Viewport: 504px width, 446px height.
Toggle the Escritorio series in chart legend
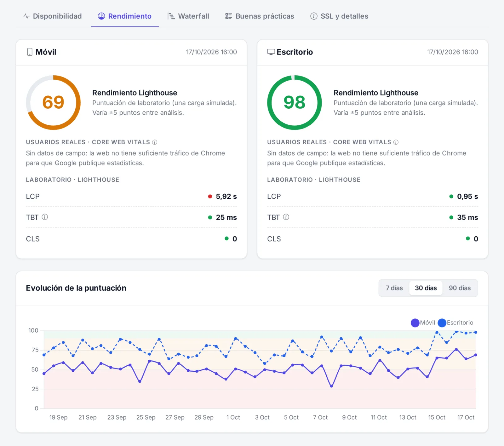click(456, 323)
